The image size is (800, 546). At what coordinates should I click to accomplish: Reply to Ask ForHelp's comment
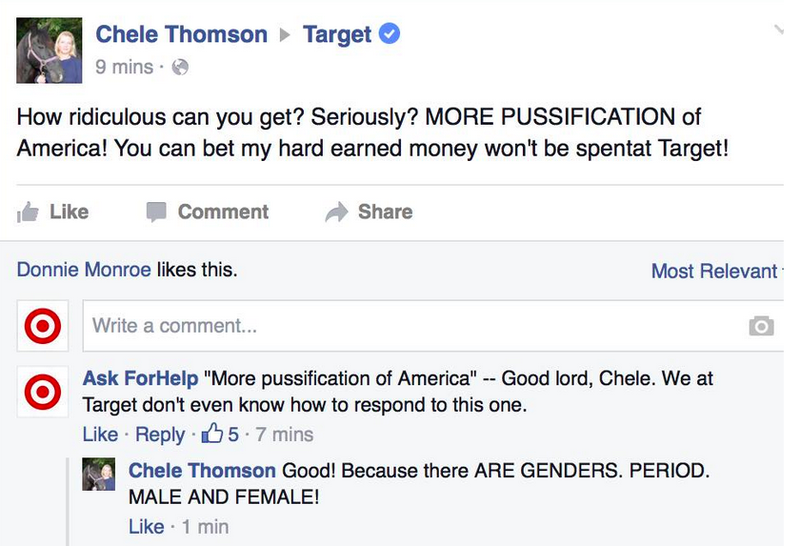[x=160, y=435]
